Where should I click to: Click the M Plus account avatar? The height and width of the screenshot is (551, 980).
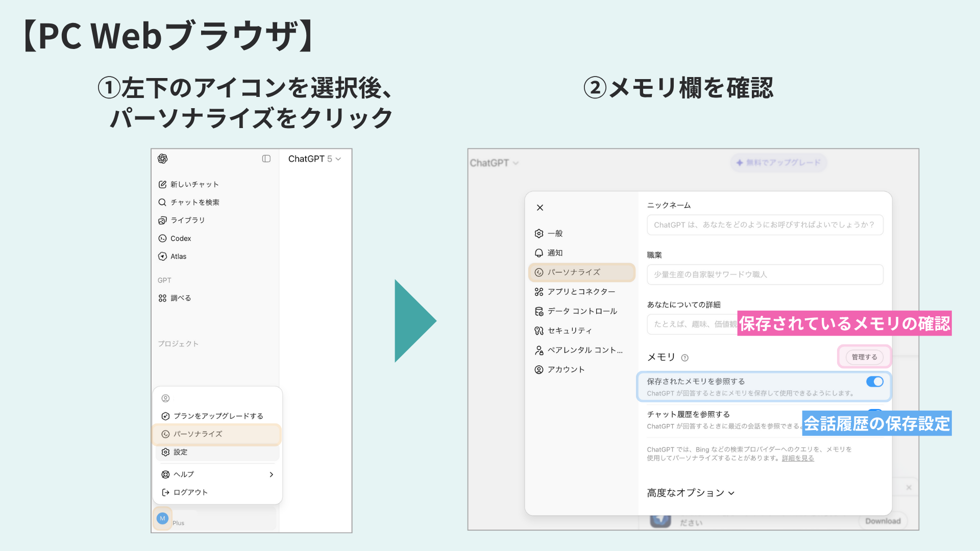click(162, 518)
